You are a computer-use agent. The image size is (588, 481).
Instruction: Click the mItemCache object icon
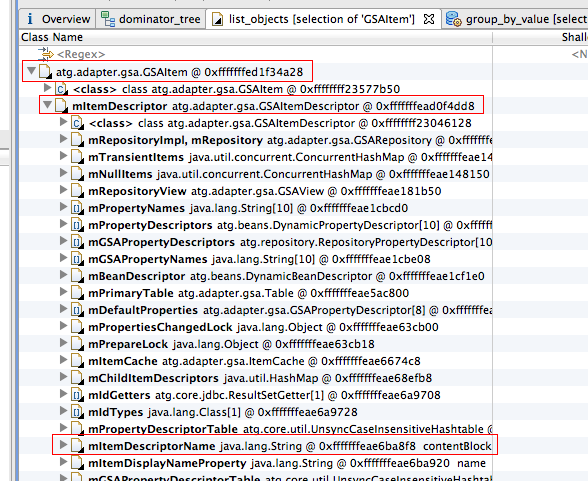[77, 361]
